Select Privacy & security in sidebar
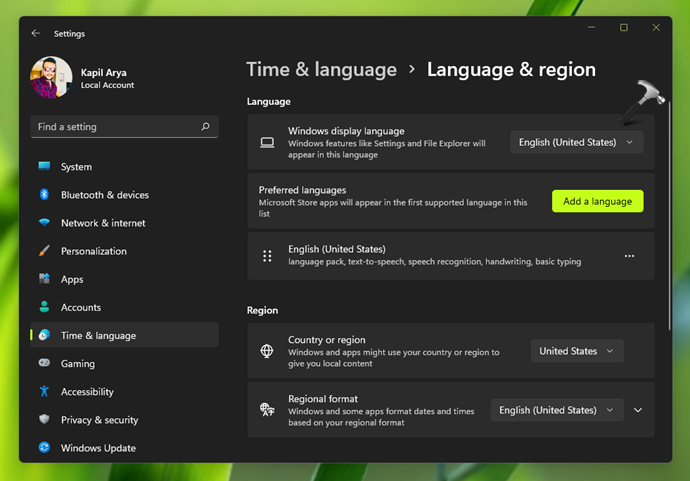Screen dimensions: 690x481 pyautogui.click(x=99, y=420)
